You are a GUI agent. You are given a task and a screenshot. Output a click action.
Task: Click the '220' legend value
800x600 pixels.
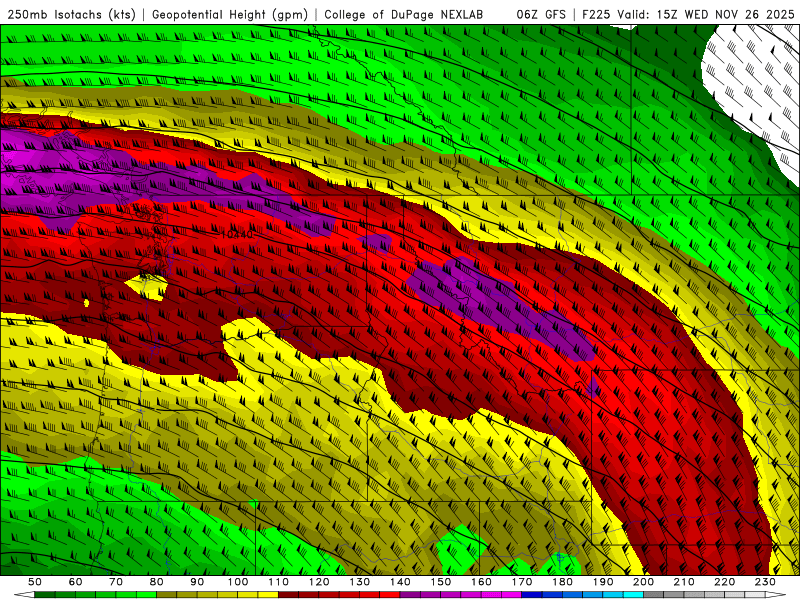click(724, 582)
